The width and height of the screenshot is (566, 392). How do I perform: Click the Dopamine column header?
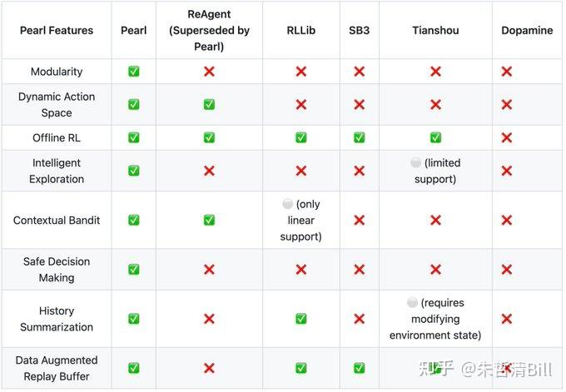[x=527, y=31]
